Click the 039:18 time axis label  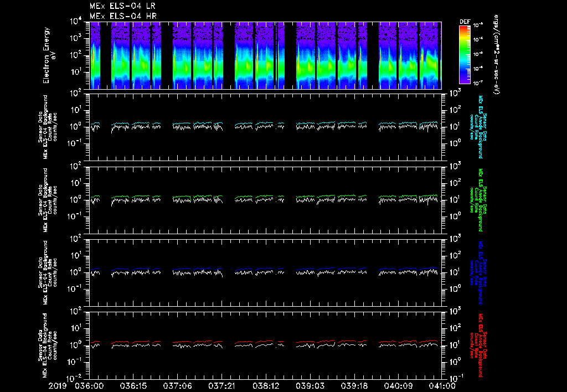pos(354,386)
